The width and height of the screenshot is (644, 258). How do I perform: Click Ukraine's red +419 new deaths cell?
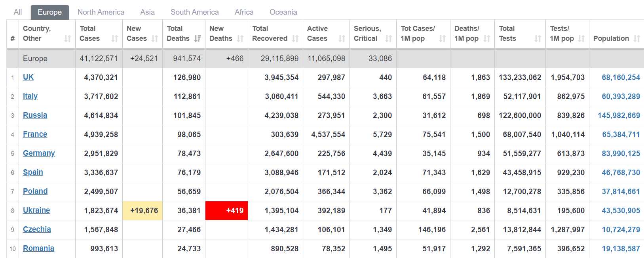tap(226, 210)
